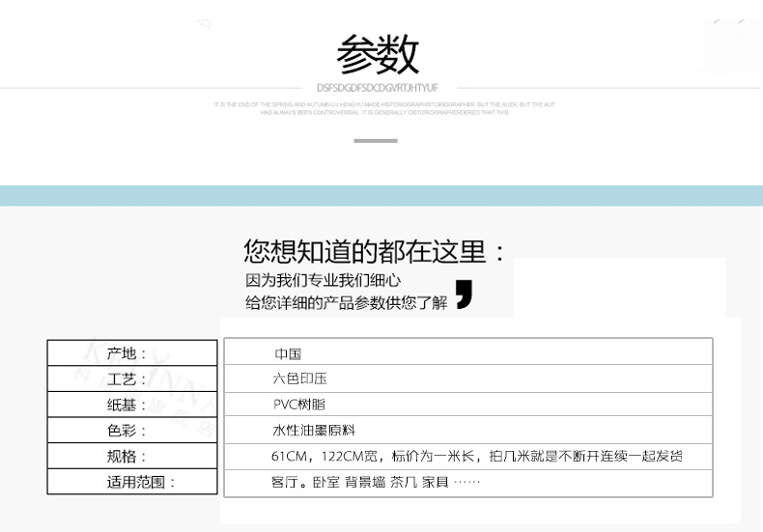Click the value 六色印压
Viewport: 763px width, 532px height.
pos(299,378)
